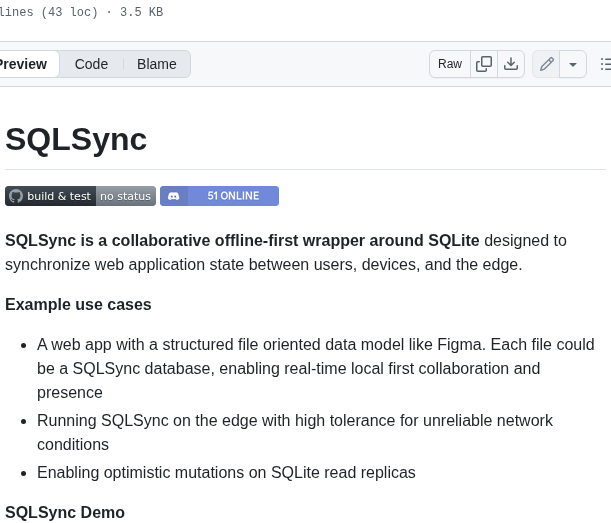Viewport: 611px width, 523px height.
Task: Open the Raw file view
Action: click(x=450, y=64)
